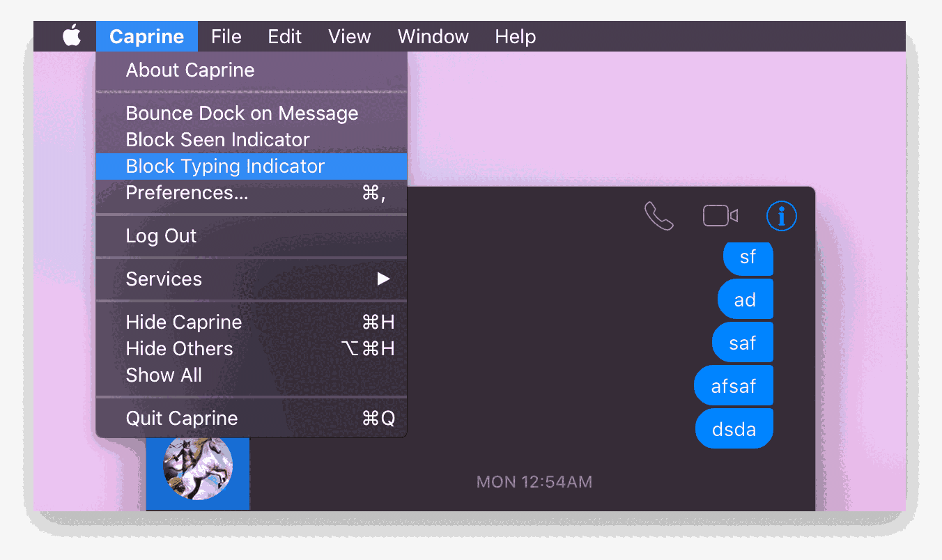942x560 pixels.
Task: Click the conversation profile picture
Action: tap(197, 470)
